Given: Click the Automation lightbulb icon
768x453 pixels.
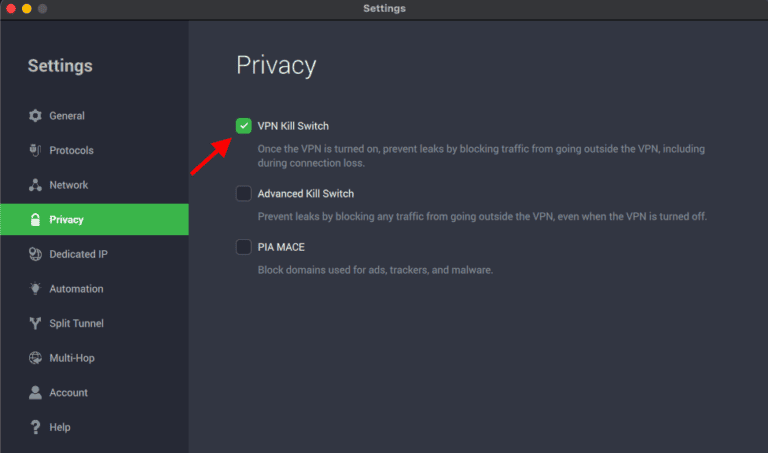Looking at the screenshot, I should click(35, 289).
